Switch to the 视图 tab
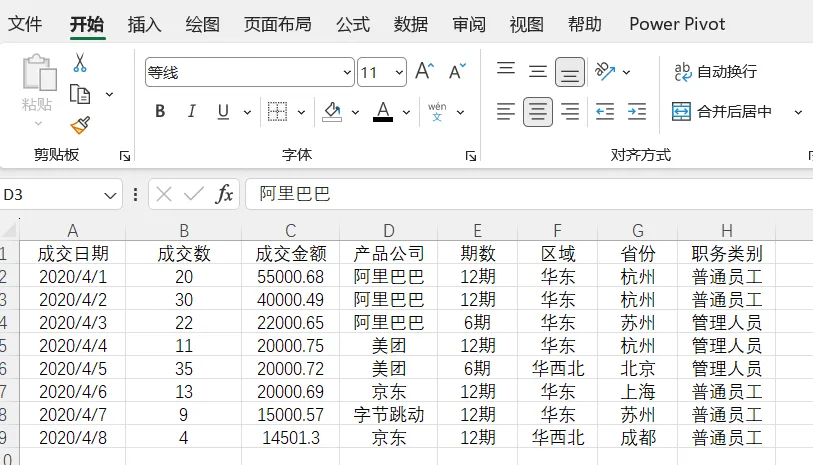813x465 pixels. [526, 24]
